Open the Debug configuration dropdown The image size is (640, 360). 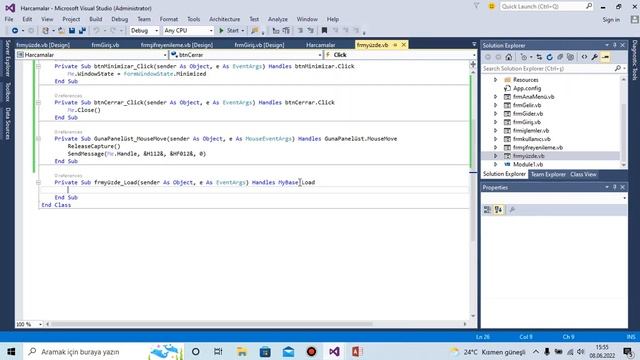tap(144, 31)
